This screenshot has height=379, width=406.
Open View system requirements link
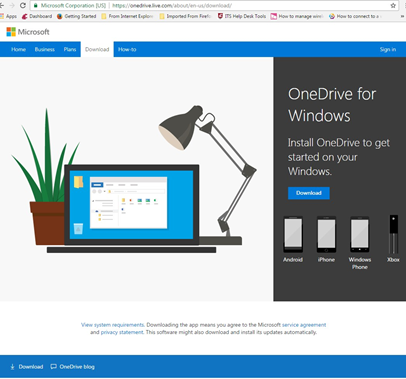113,325
